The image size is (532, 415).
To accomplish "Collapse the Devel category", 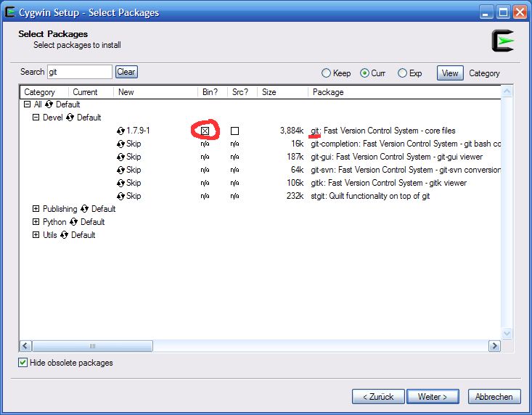I will (36, 118).
